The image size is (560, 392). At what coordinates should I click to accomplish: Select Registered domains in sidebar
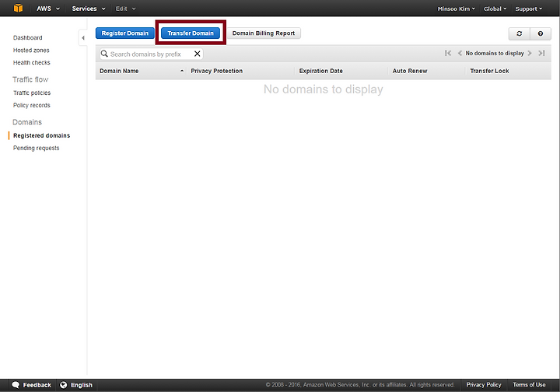coord(41,135)
